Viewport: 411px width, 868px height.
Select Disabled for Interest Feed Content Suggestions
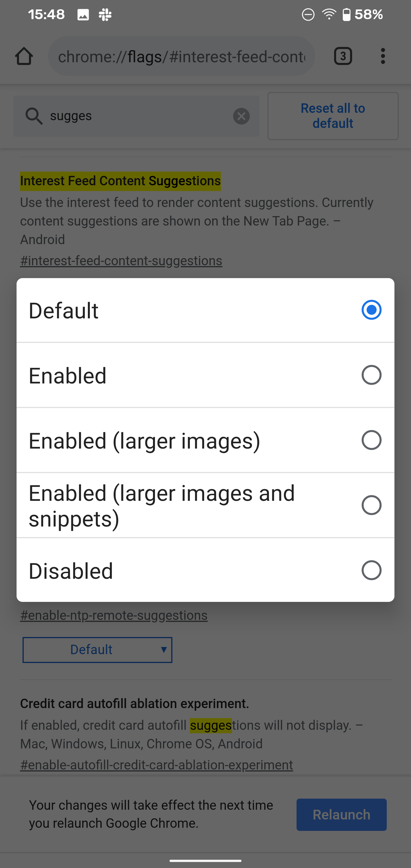coord(205,570)
